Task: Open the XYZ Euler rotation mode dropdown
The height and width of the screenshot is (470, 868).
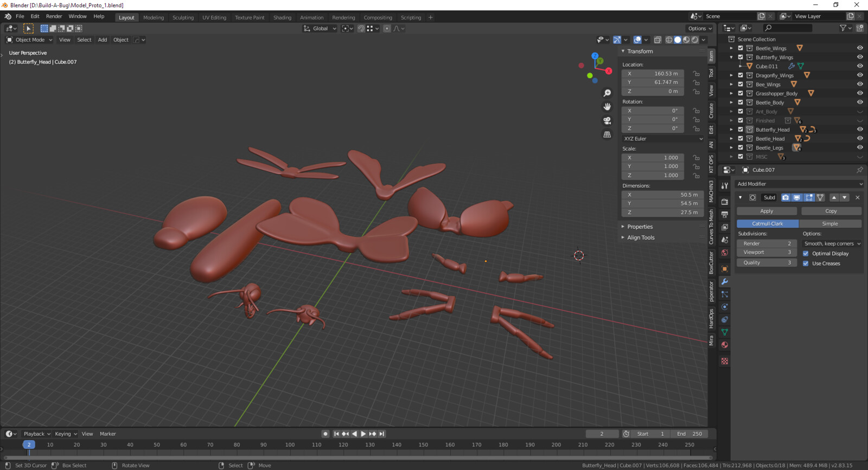Action: coord(663,139)
